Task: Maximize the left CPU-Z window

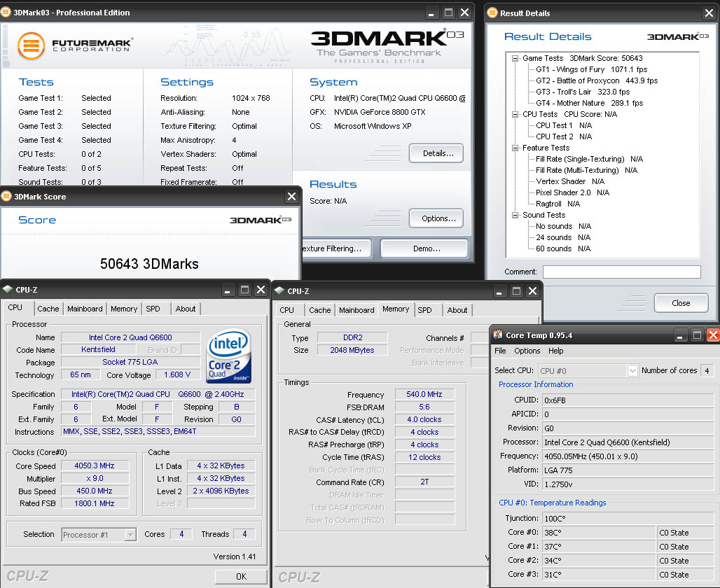Action: (244, 290)
